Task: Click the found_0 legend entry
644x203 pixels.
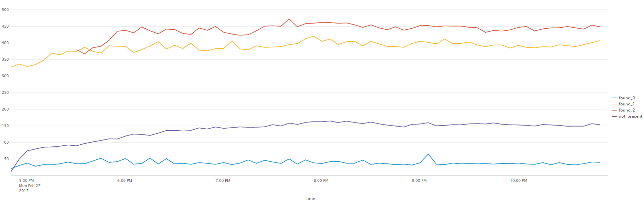Action: click(623, 98)
